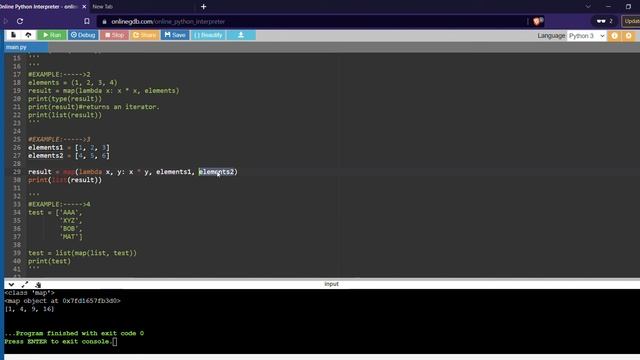Click print(list(result)) on line 30

[65, 180]
